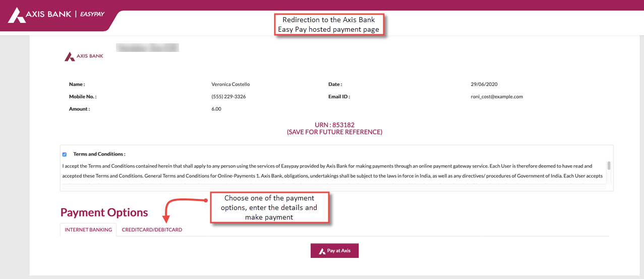
Task: Click the terms and conditions scrollbar thumb
Action: coord(609,166)
